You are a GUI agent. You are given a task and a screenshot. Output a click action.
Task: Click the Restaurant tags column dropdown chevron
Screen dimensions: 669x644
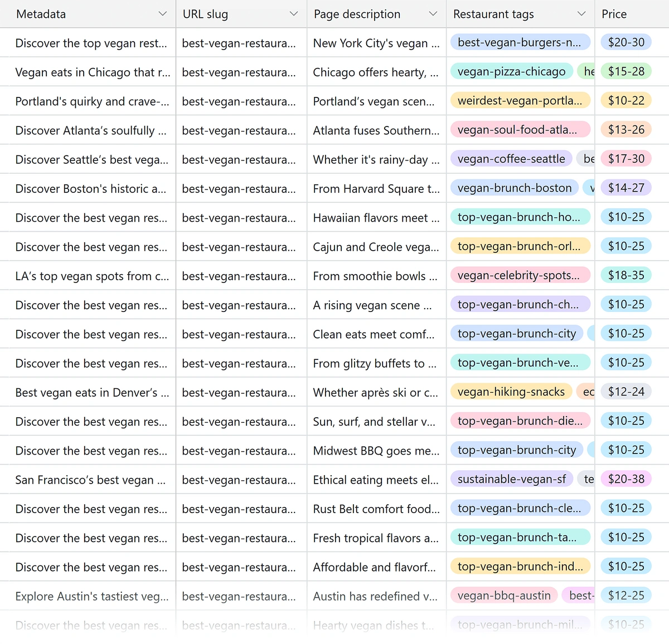point(581,14)
